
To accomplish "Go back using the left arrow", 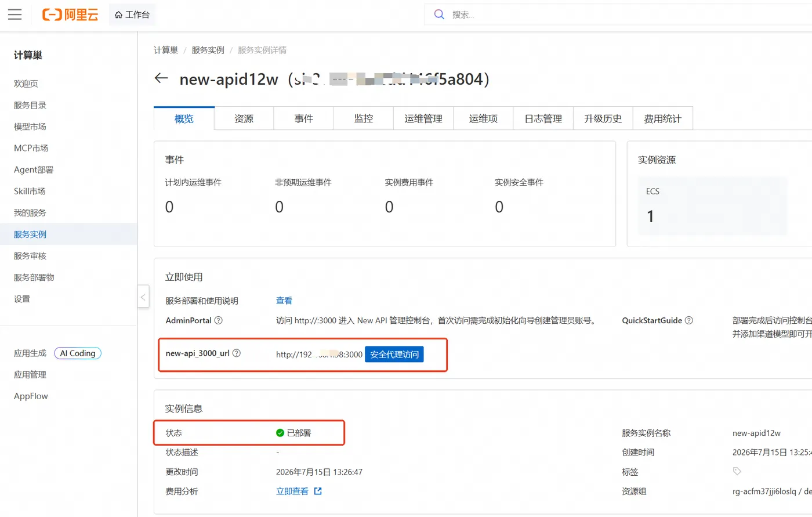I will click(x=161, y=78).
